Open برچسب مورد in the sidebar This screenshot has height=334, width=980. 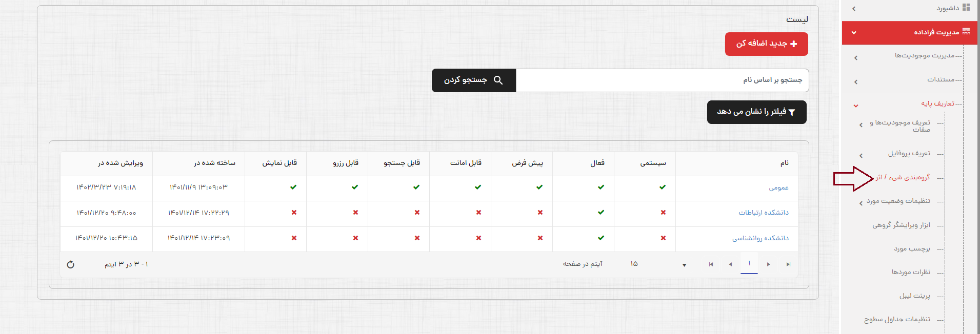(912, 248)
